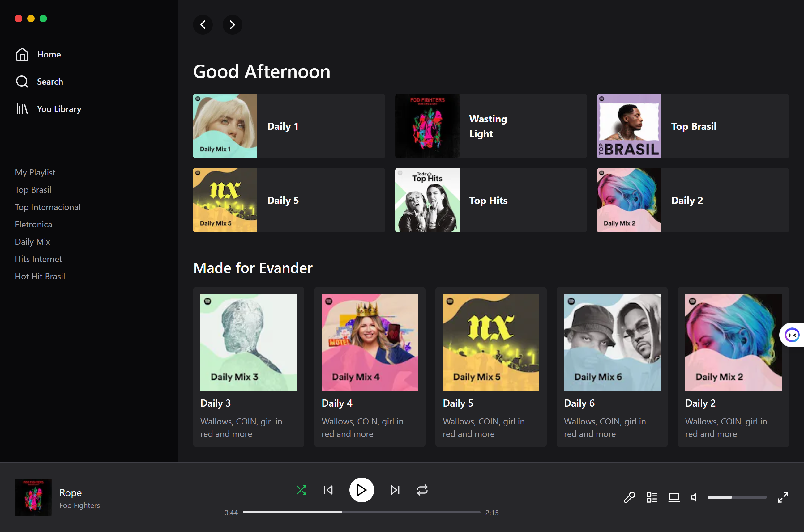Skip to the next track
804x532 pixels.
tap(395, 490)
